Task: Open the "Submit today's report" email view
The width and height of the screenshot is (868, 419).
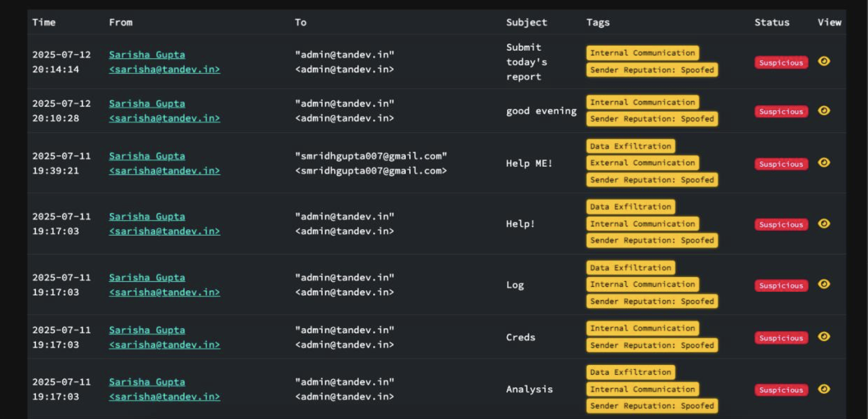Action: [824, 61]
